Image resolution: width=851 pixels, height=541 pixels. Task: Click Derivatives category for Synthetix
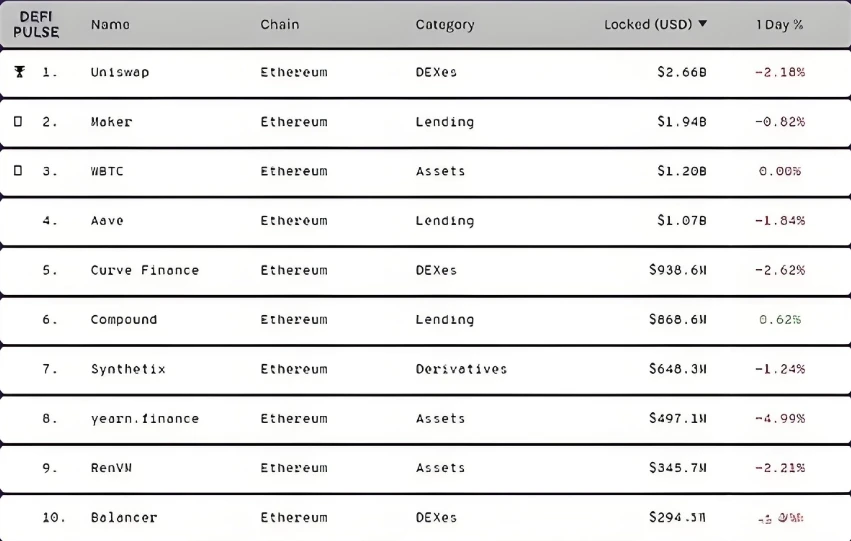pos(461,369)
